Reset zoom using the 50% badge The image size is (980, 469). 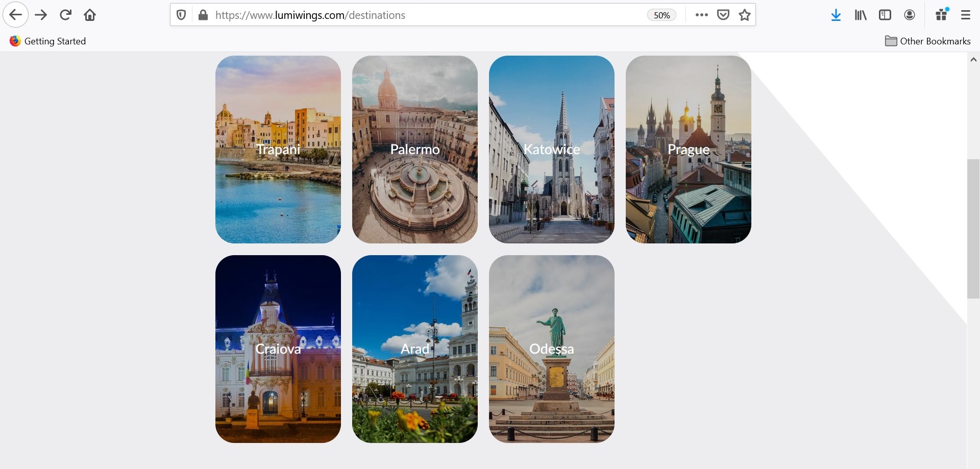[661, 15]
